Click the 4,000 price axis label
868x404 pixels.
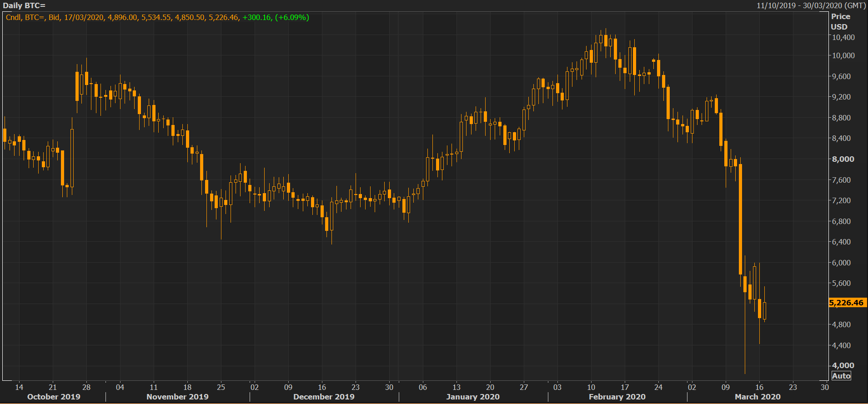(x=843, y=365)
